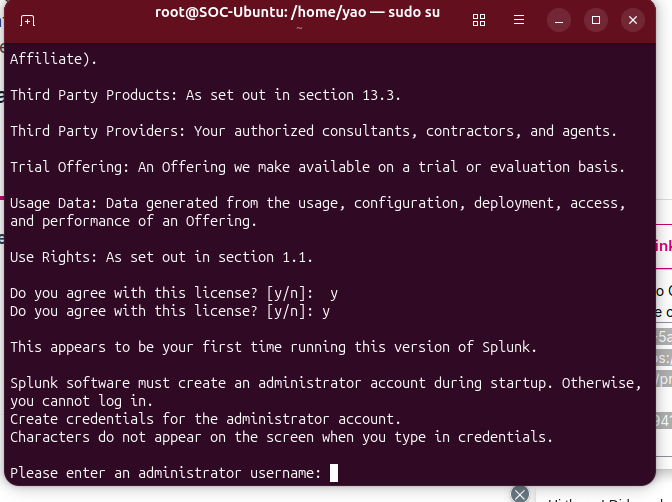
Task: Open a new terminal tab
Action: [27, 20]
